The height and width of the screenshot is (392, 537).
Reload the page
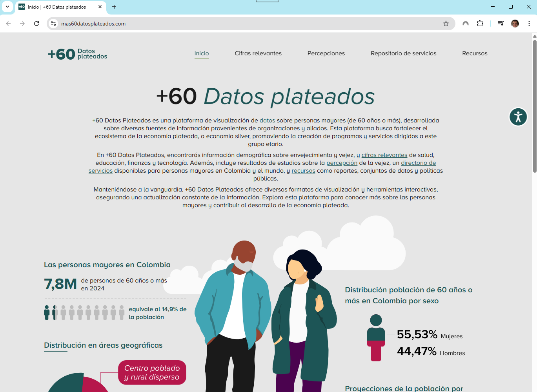click(x=36, y=24)
